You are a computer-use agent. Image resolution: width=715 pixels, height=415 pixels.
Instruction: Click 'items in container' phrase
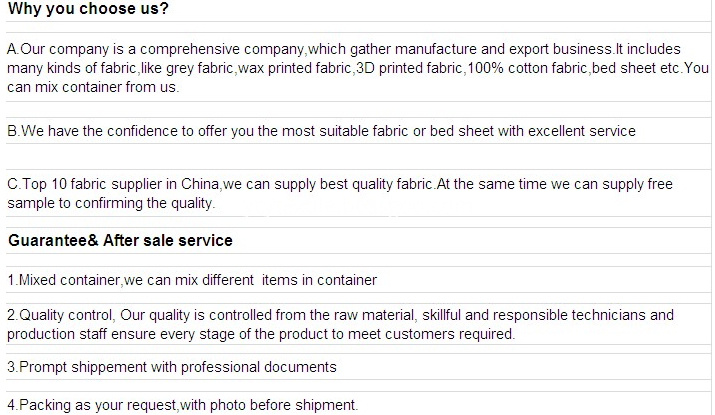pyautogui.click(x=319, y=280)
